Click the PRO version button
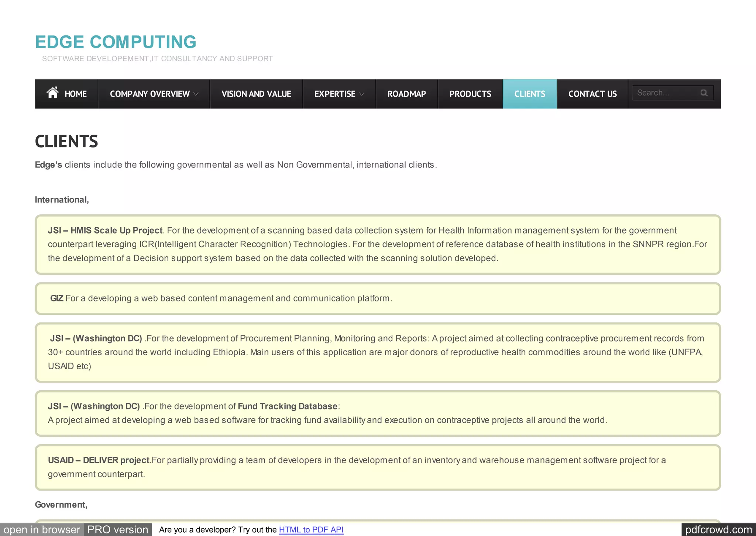Image resolution: width=756 pixels, height=536 pixels. tap(117, 530)
